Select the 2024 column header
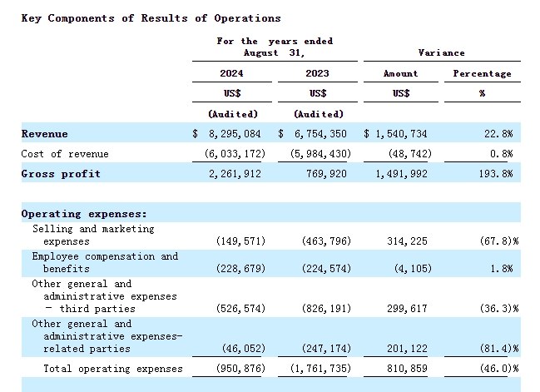Screen dimensions: 540x392 pyautogui.click(x=231, y=73)
